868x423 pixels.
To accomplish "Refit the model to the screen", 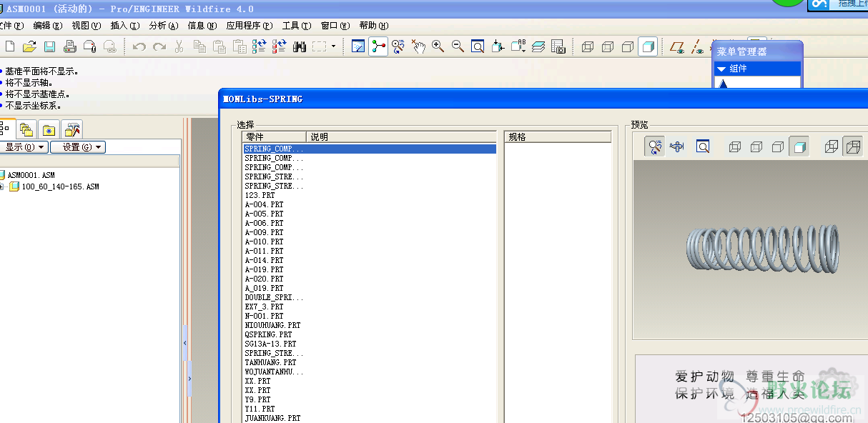I will click(478, 46).
